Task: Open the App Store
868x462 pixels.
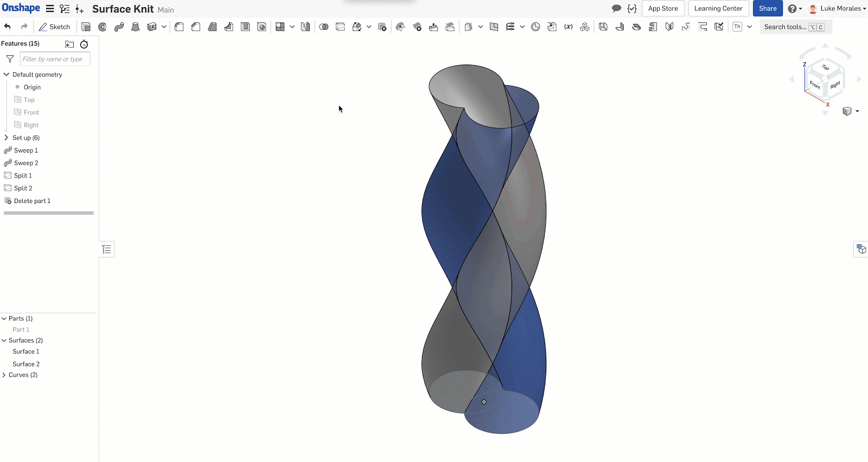Action: (663, 8)
